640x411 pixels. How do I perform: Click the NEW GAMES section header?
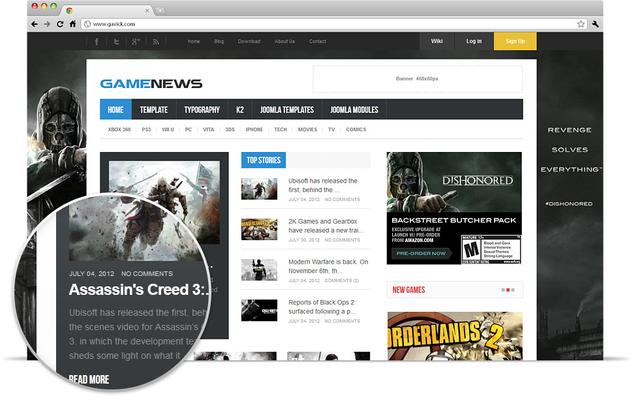coord(409,290)
